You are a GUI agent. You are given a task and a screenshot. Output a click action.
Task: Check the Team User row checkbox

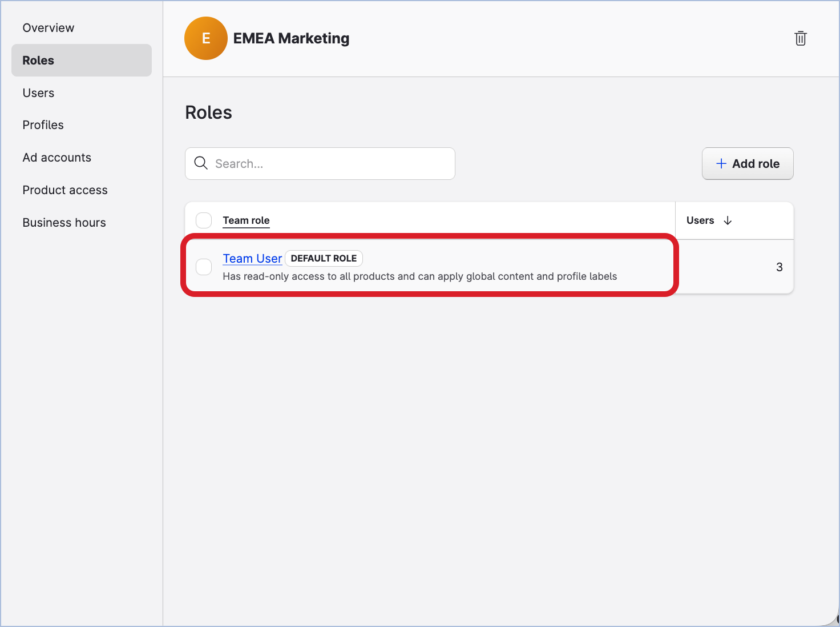[x=204, y=267]
